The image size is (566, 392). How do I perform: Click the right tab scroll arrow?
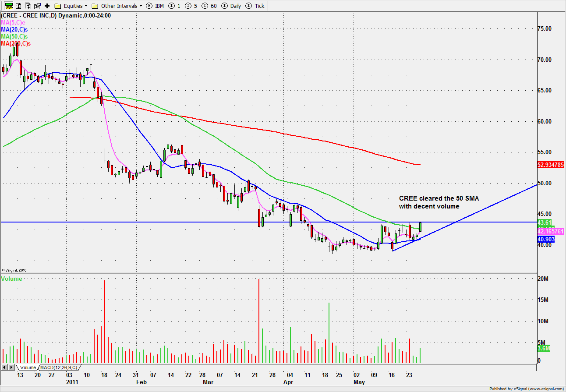pos(12,367)
